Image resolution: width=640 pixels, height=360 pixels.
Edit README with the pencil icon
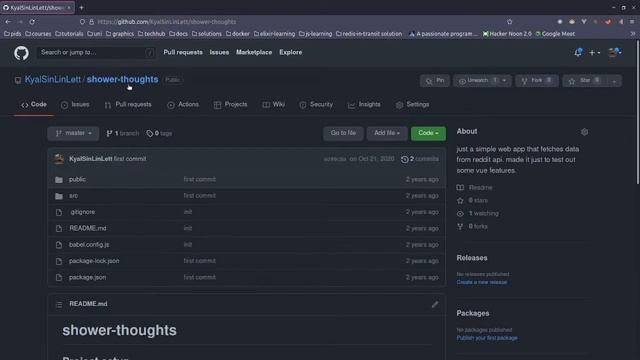[x=435, y=304]
